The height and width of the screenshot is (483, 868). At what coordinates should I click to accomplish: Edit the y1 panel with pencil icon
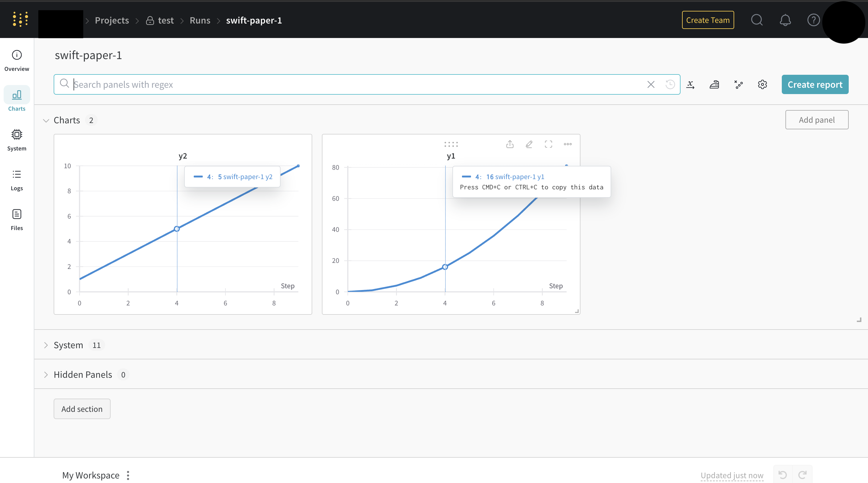tap(529, 144)
